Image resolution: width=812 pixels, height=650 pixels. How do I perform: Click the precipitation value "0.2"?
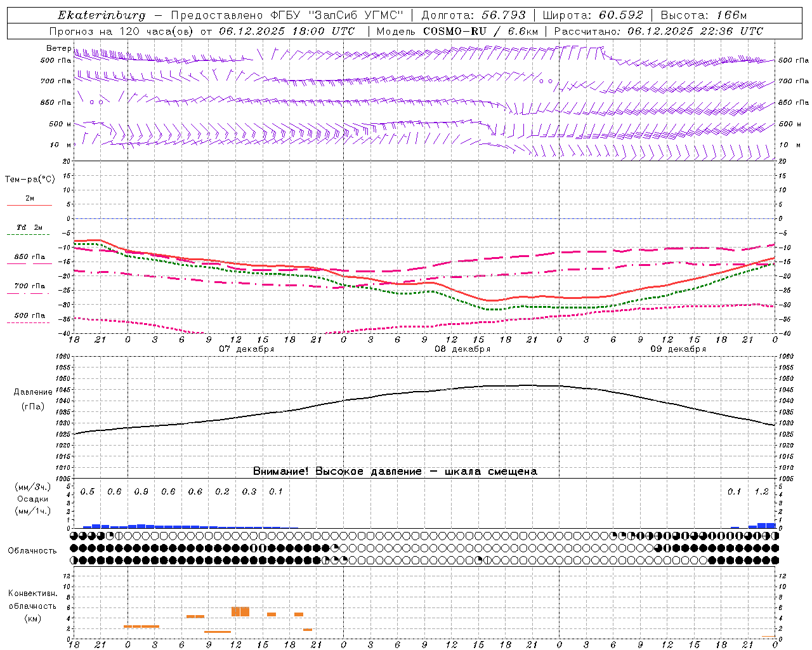click(222, 492)
